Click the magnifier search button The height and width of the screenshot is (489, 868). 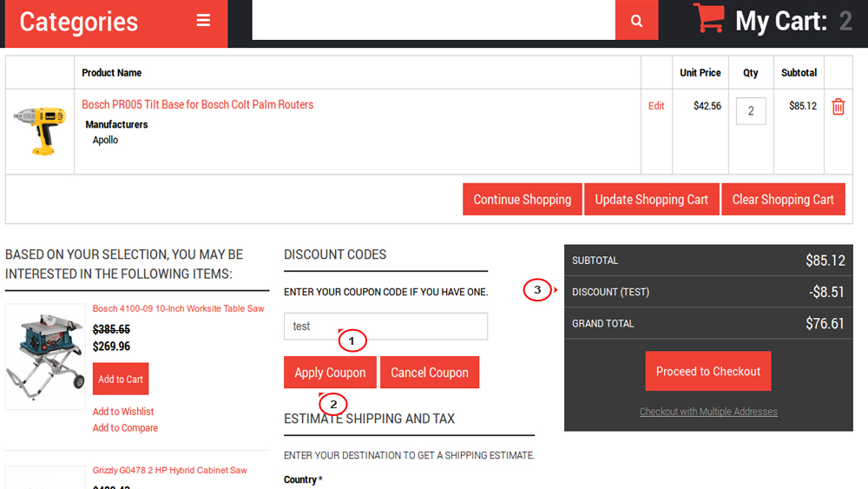pos(636,20)
